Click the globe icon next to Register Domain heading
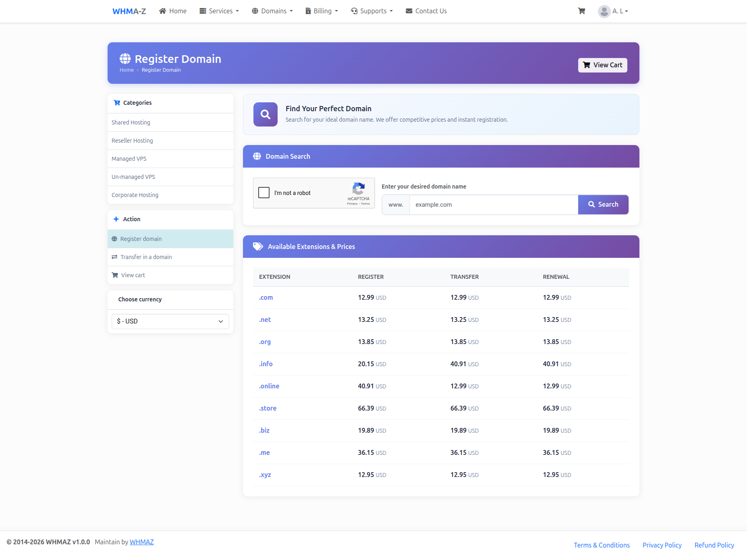 coord(125,58)
